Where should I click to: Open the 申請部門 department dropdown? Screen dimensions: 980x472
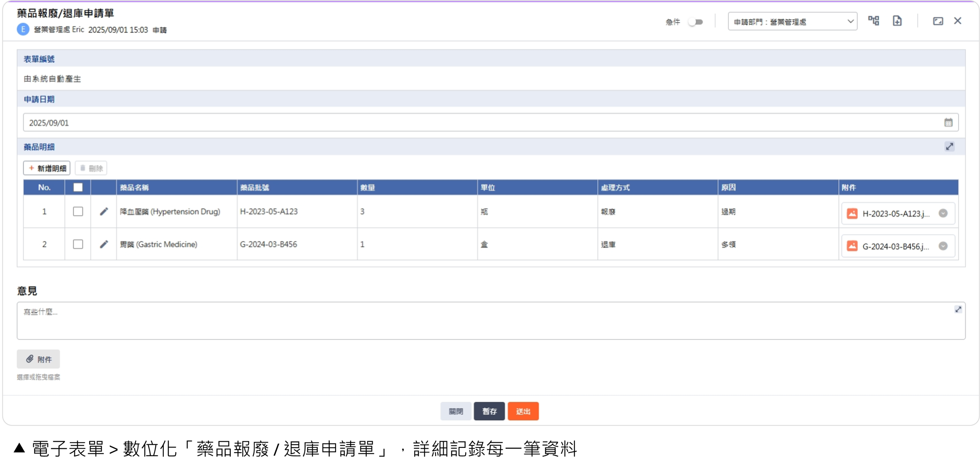(x=792, y=21)
